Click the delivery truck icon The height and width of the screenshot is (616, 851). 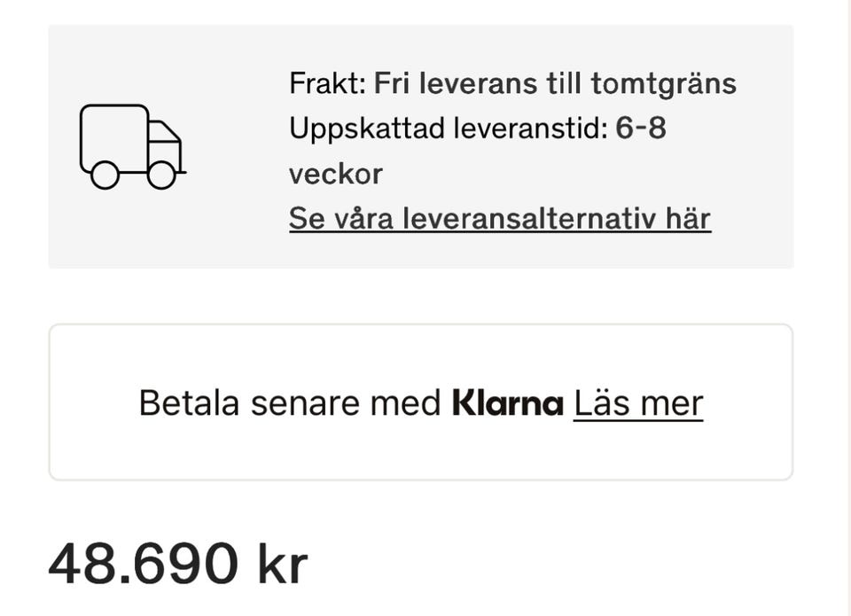(131, 147)
